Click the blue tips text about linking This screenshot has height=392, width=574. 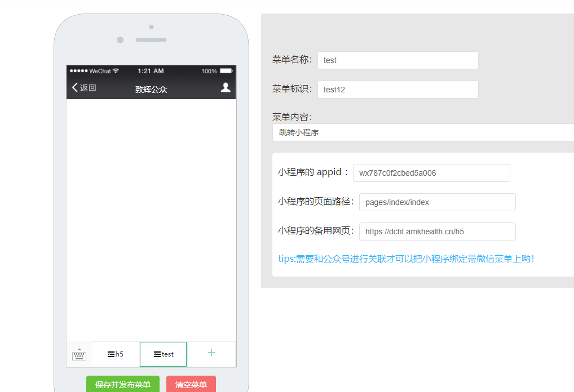(x=406, y=259)
